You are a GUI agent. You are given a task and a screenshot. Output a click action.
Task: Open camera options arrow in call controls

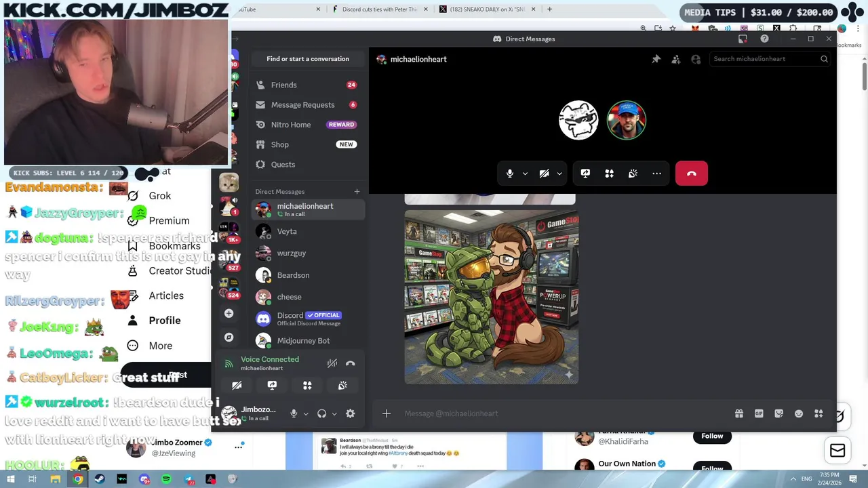click(559, 174)
